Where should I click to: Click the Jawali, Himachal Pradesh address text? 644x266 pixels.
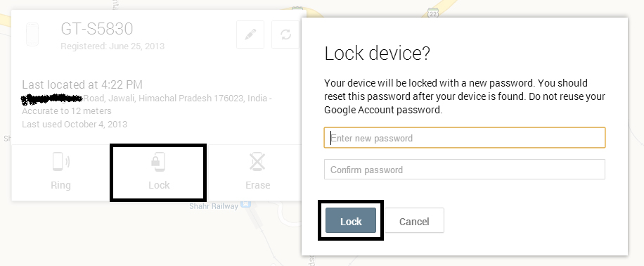pos(176,99)
